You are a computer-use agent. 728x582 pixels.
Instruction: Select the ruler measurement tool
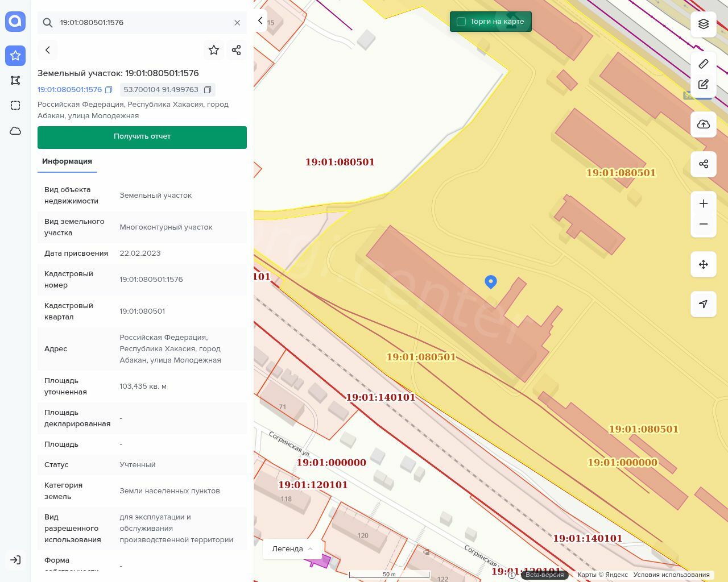pos(704,64)
